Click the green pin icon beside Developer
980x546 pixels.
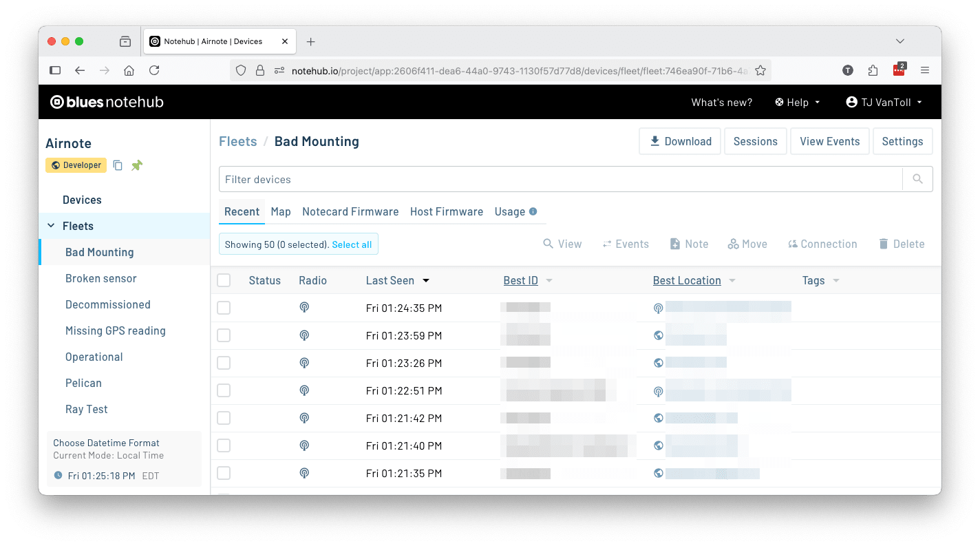(x=137, y=165)
